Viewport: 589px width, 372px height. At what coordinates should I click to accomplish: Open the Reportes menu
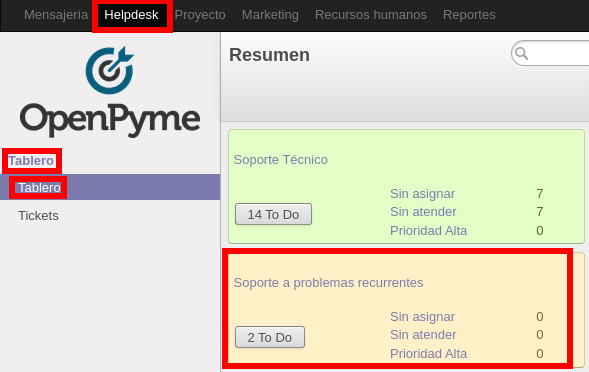pyautogui.click(x=469, y=15)
